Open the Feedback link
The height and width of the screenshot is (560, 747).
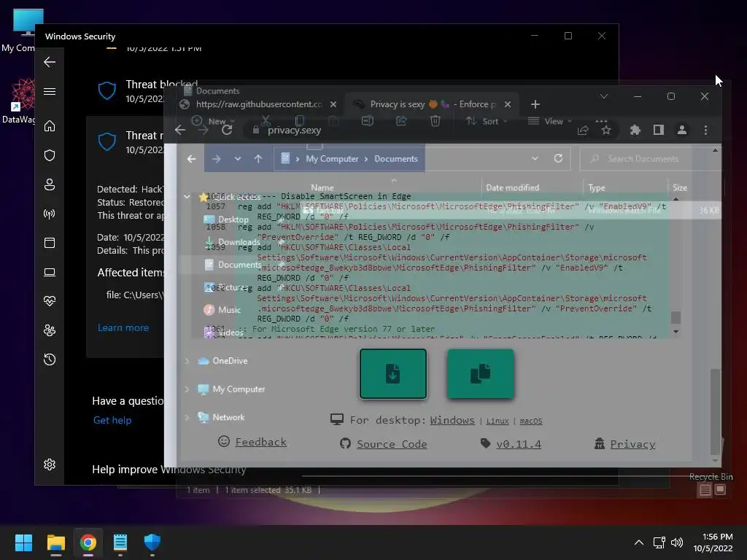260,442
